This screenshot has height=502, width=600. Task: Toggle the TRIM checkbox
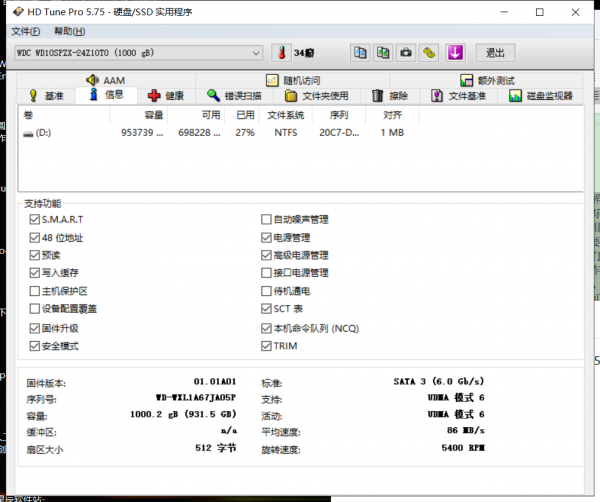266,346
